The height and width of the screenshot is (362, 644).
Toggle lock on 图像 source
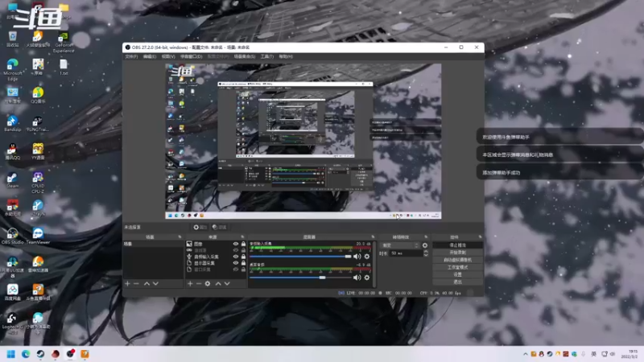[243, 244]
